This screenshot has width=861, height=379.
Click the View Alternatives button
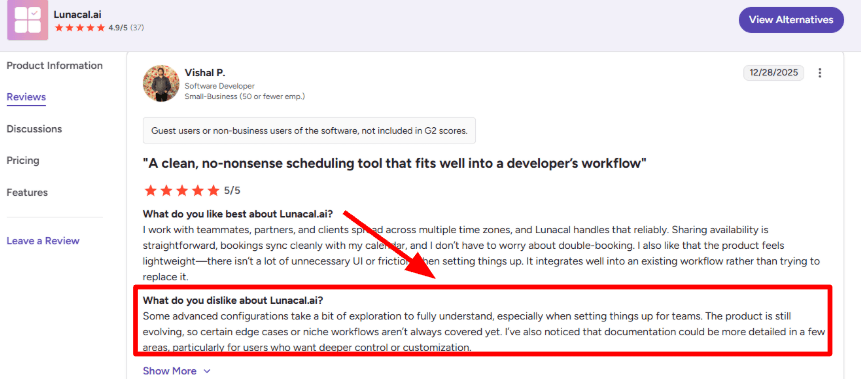791,20
